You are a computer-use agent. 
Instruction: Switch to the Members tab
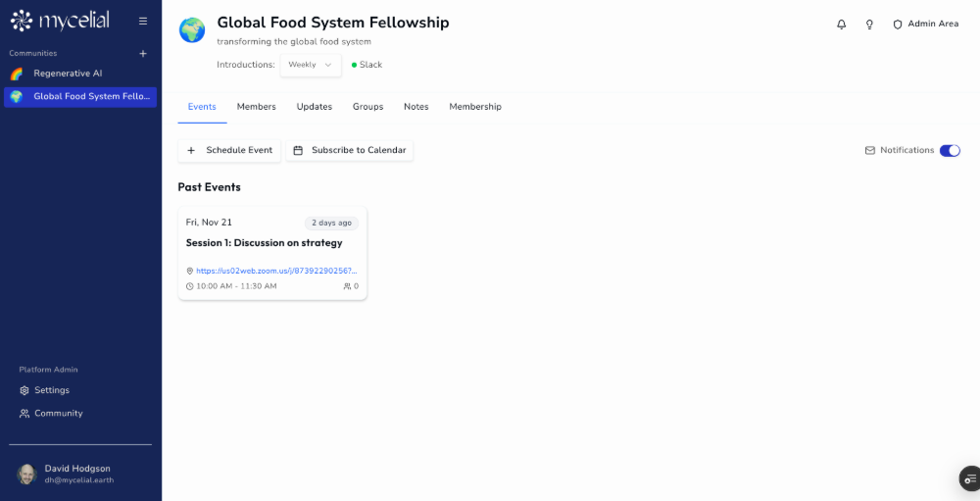click(x=256, y=107)
